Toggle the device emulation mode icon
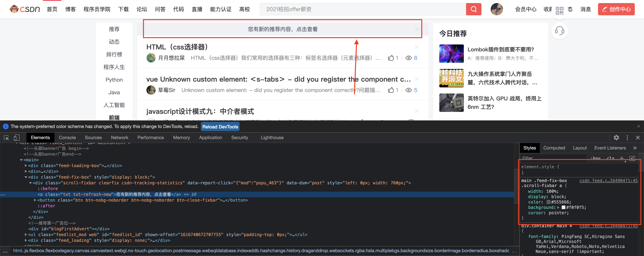This screenshot has height=256, width=644. pyautogui.click(x=16, y=138)
